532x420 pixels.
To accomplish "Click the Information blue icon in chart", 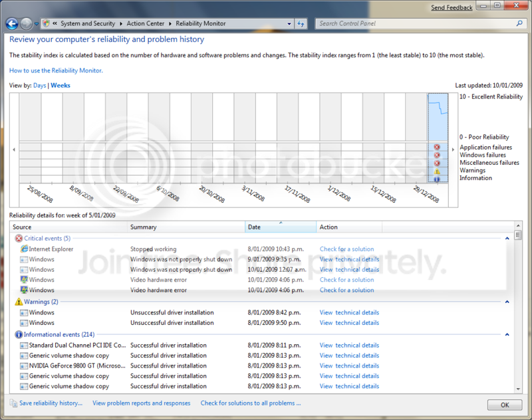I will point(437,179).
